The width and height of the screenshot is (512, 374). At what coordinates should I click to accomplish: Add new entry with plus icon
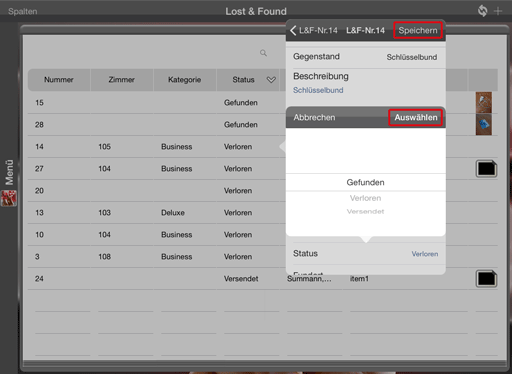tap(498, 11)
